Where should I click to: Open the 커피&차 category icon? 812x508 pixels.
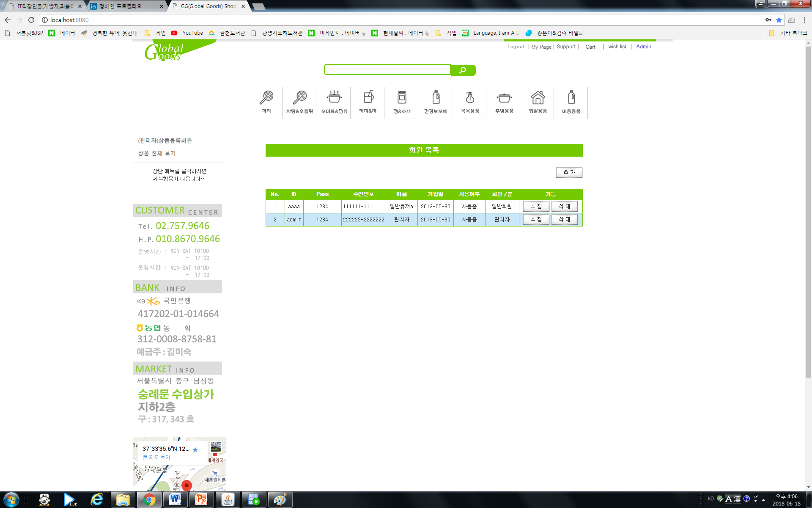click(368, 102)
